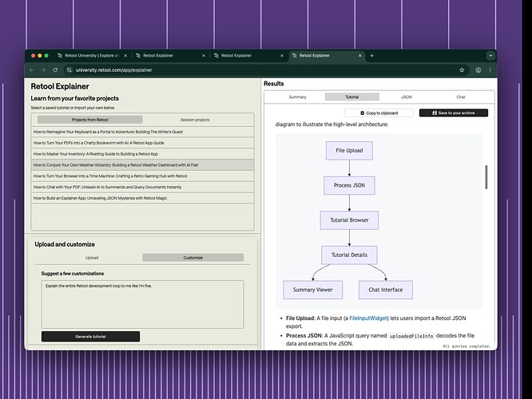The width and height of the screenshot is (532, 399).
Task: Close the Retool University tab
Action: click(125, 56)
